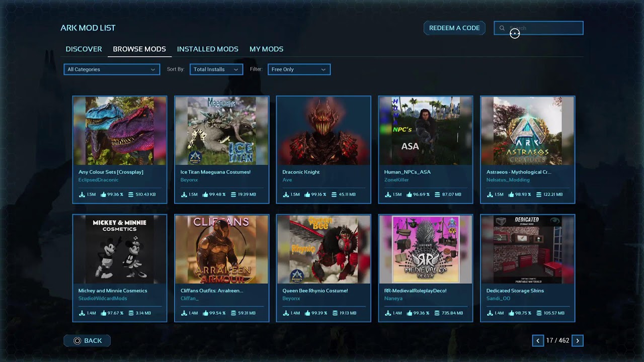Go to the next mods page
The image size is (644, 362).
[578, 341]
